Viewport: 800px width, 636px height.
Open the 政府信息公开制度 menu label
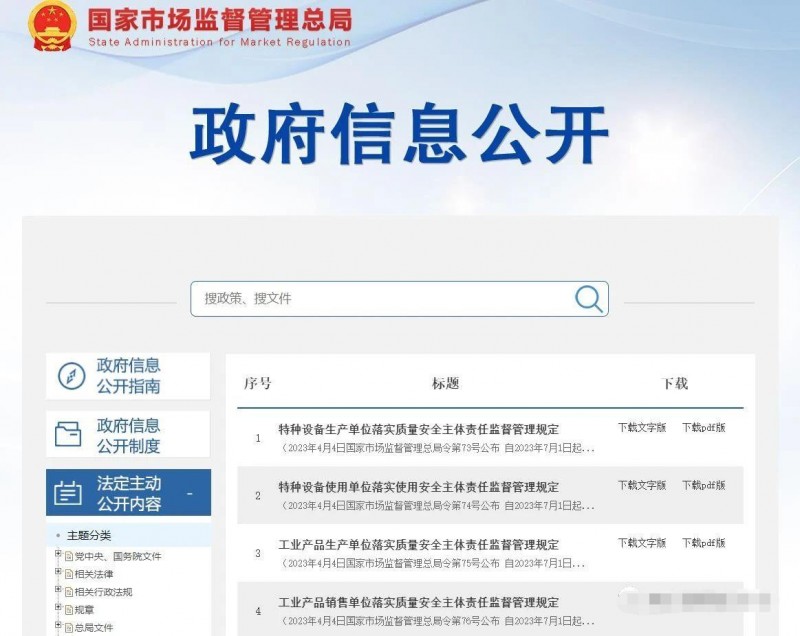click(x=128, y=435)
